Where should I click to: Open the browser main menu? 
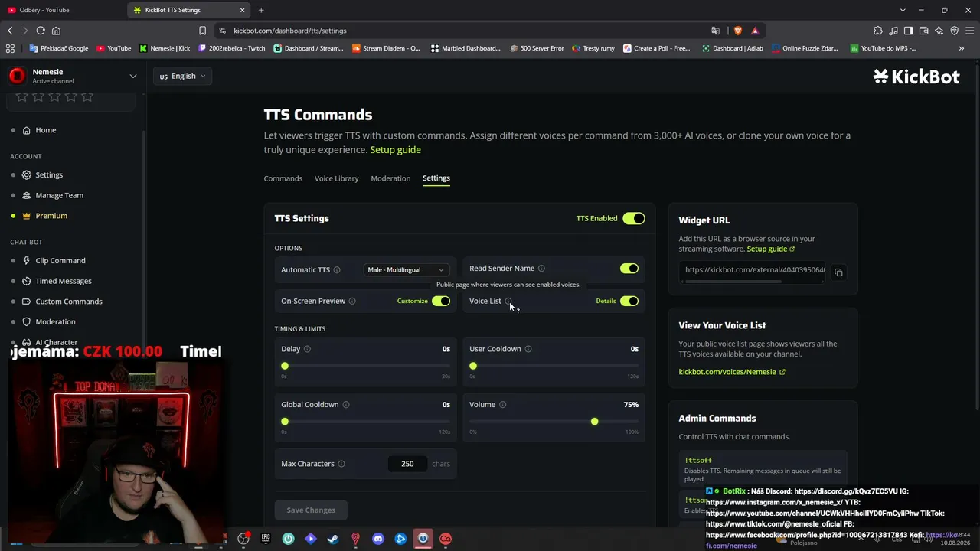(969, 31)
